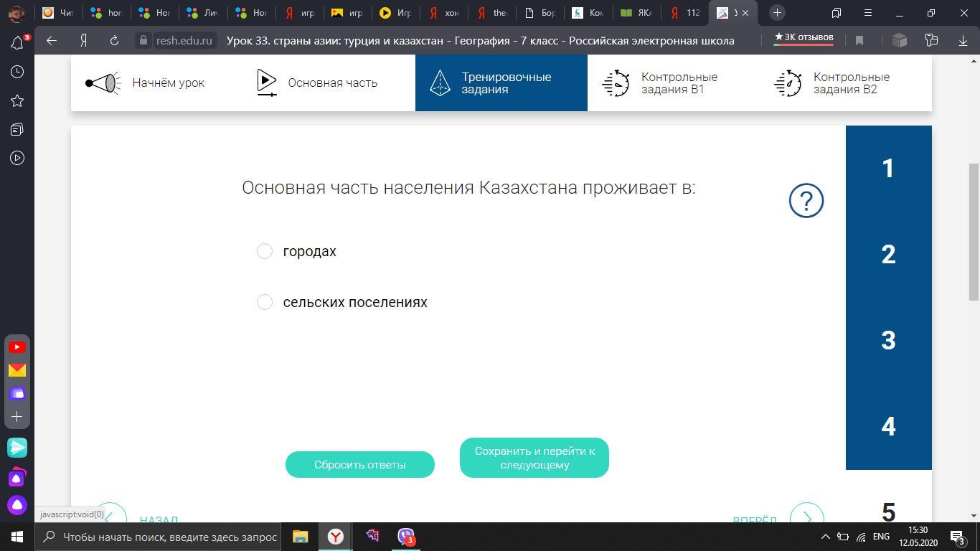Open the purple cards sidebar shortcut
Screen dimensions: 980x551
(x=17, y=393)
